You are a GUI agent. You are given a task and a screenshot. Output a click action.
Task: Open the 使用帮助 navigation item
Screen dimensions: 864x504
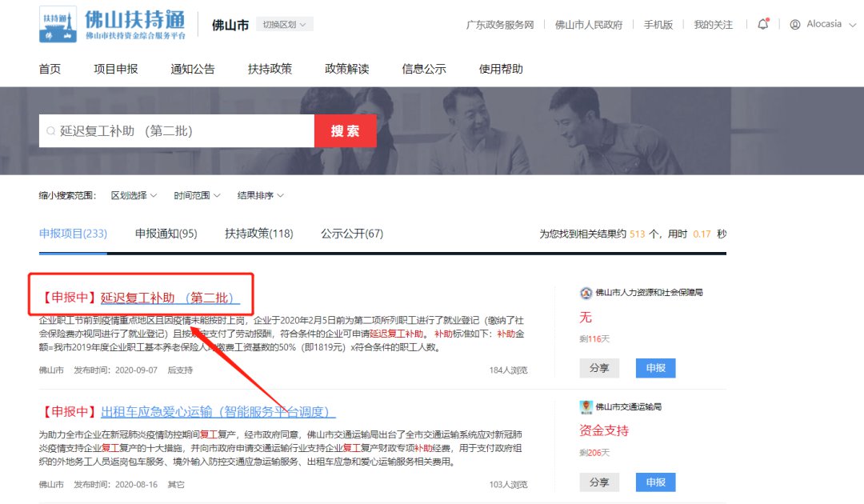pyautogui.click(x=501, y=69)
